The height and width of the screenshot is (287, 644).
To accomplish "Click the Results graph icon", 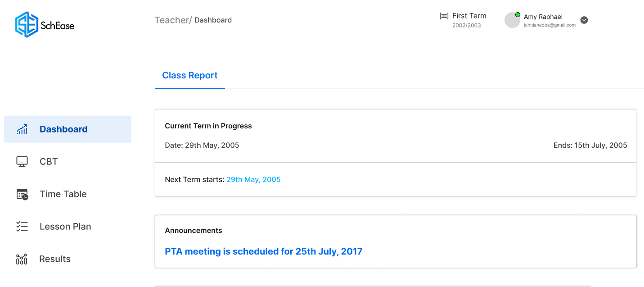I will pyautogui.click(x=22, y=259).
